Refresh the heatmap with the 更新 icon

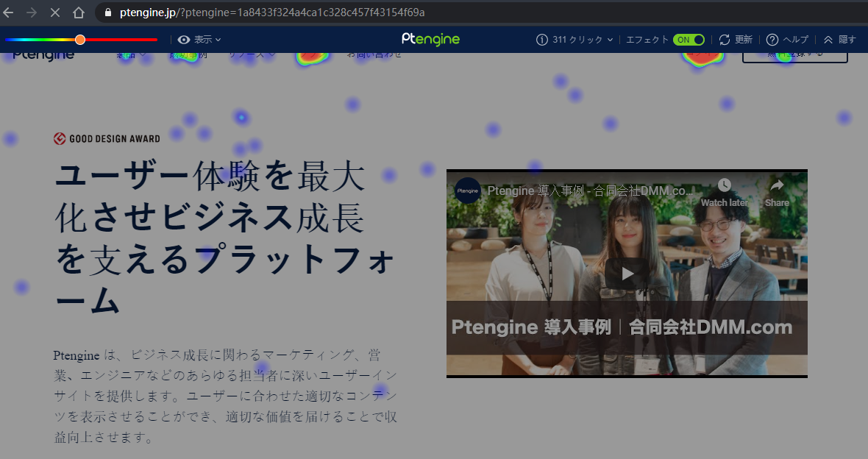724,39
